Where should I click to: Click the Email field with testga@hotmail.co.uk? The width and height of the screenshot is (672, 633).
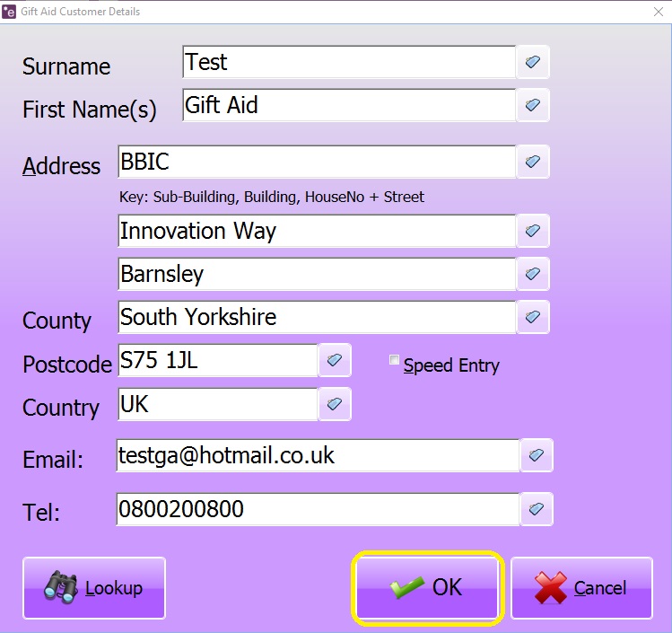(318, 455)
